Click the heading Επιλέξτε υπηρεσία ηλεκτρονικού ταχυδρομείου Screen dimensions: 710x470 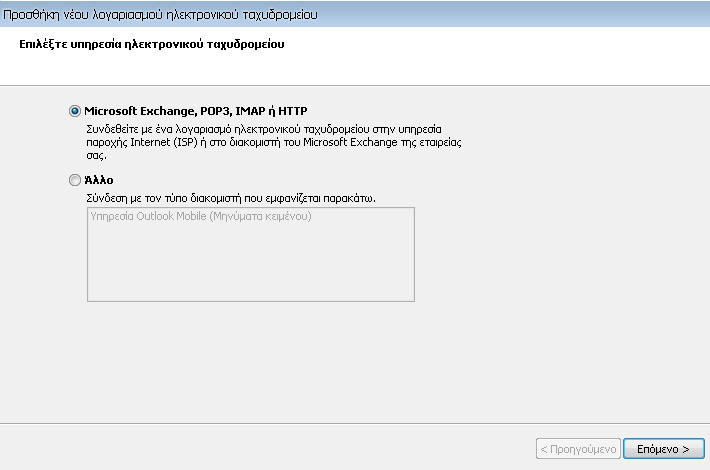152,44
